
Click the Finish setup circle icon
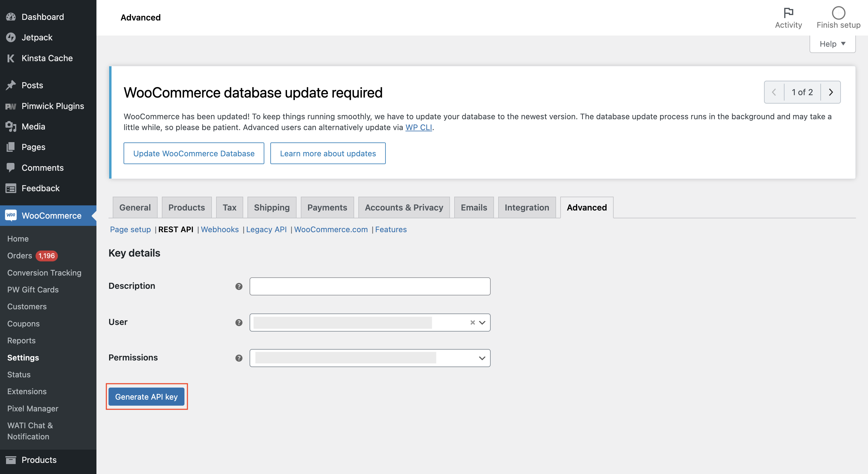point(838,13)
